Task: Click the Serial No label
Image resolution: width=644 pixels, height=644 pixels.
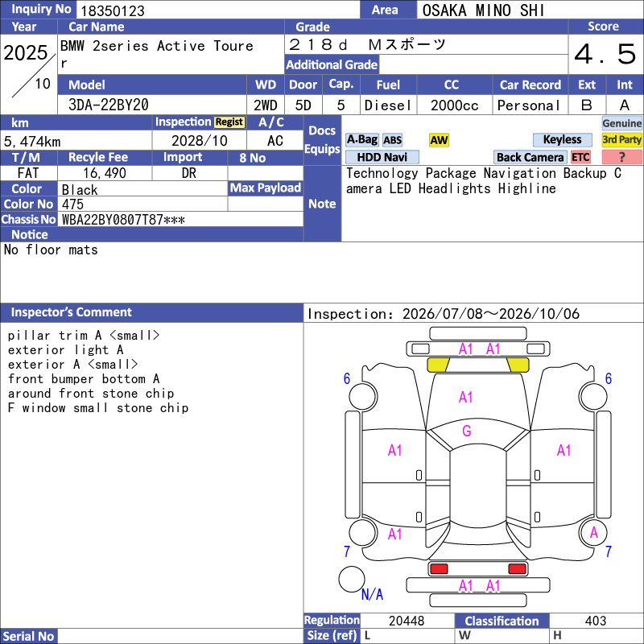Action: coord(28,636)
